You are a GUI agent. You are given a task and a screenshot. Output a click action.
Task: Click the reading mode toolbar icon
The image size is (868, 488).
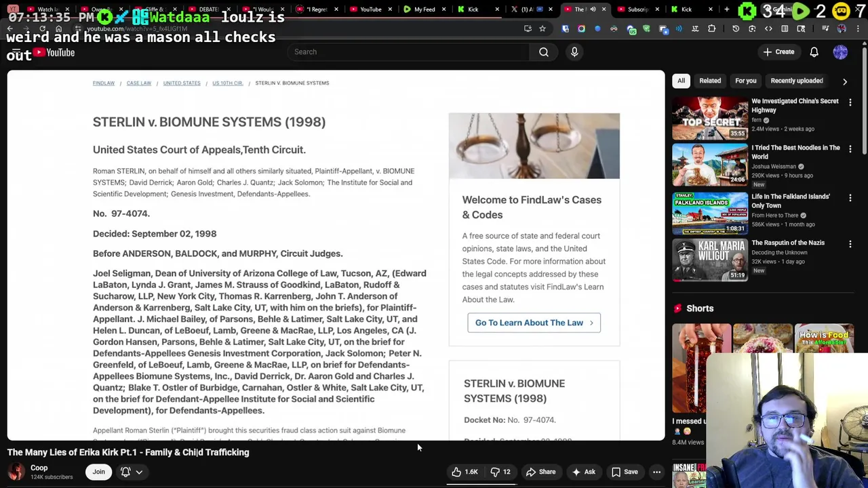[x=785, y=28]
